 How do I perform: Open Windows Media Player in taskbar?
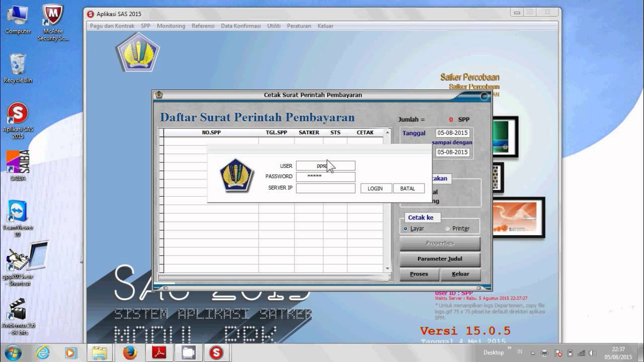click(70, 352)
